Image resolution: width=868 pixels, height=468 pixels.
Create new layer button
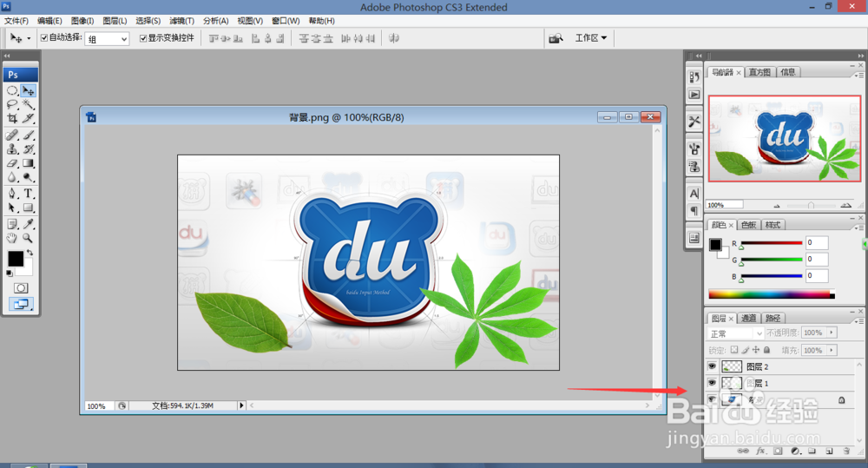(829, 451)
